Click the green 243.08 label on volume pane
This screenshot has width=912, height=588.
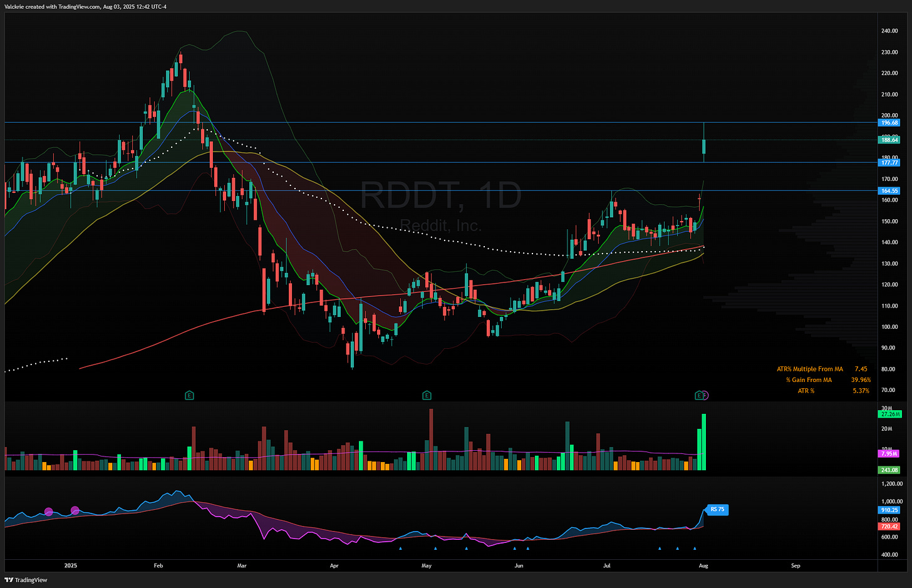[889, 470]
